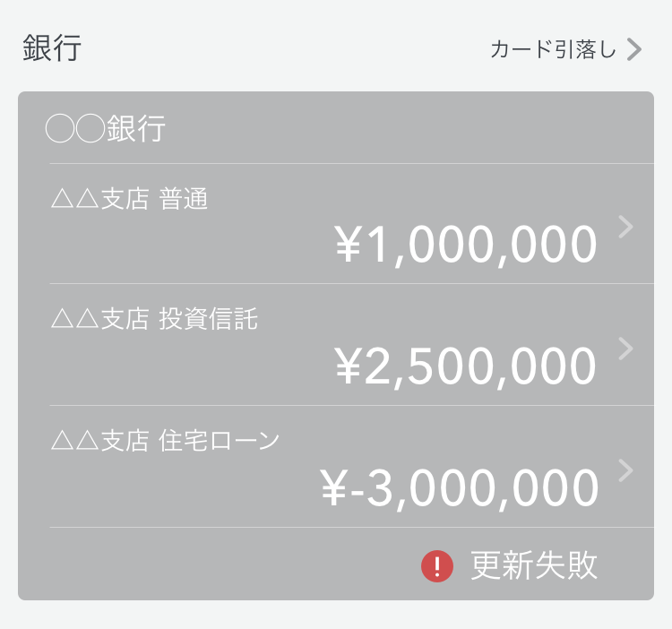Click the ○○銀行 bank header

(x=106, y=128)
